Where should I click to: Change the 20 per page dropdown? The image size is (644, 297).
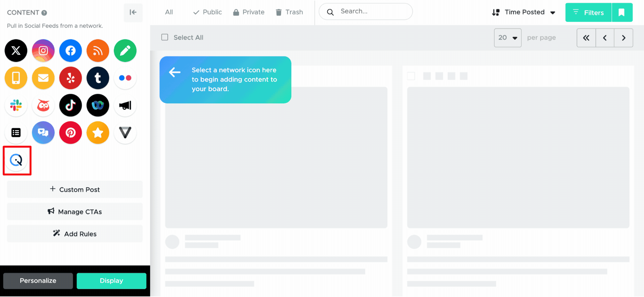[508, 38]
